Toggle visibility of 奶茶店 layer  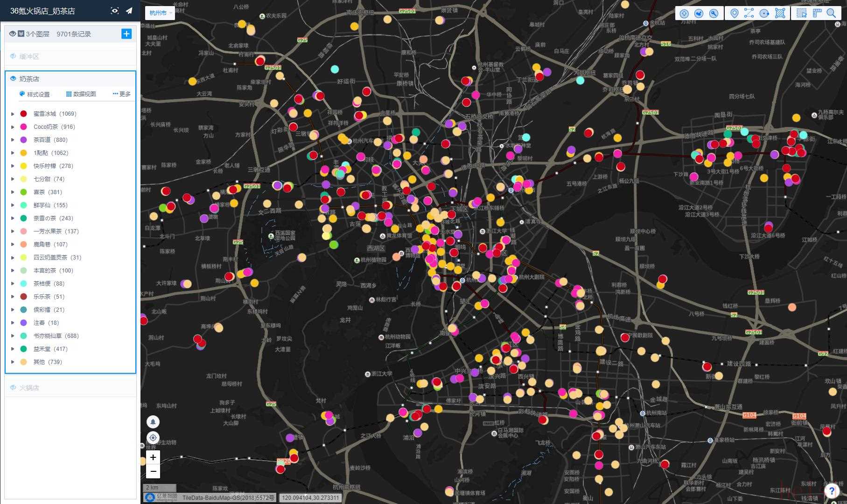tap(13, 79)
